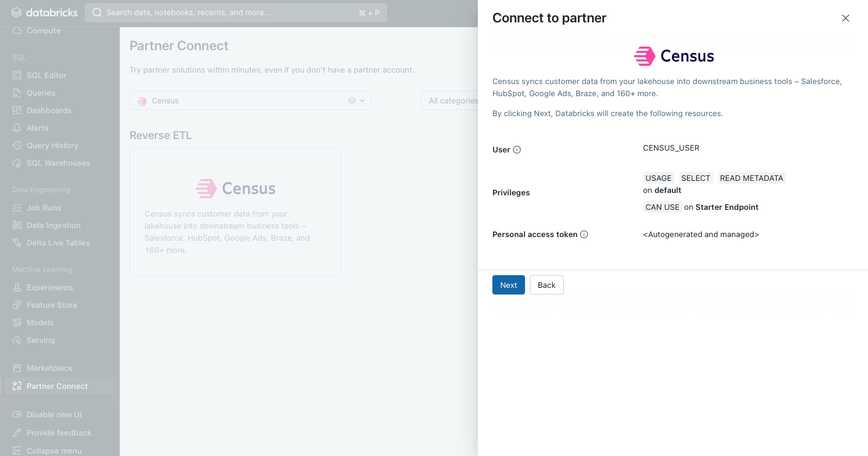Click the Databricks logo
This screenshot has height=456, width=868.
click(x=44, y=12)
